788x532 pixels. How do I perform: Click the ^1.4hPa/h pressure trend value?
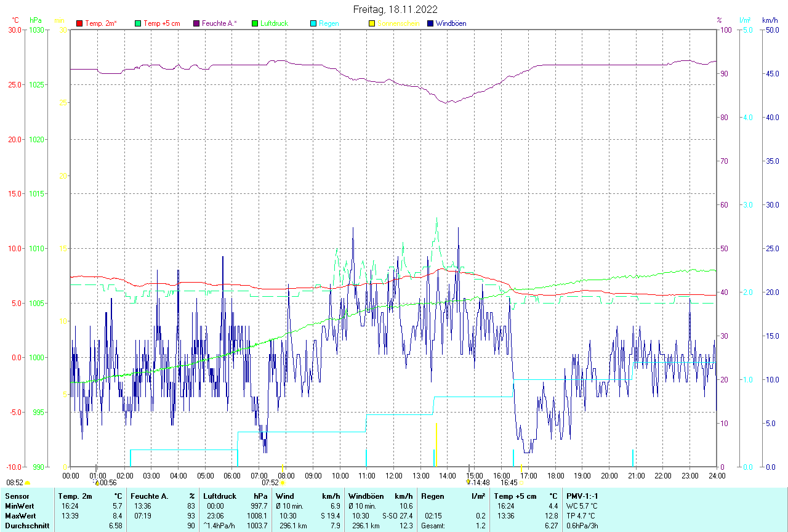click(219, 526)
